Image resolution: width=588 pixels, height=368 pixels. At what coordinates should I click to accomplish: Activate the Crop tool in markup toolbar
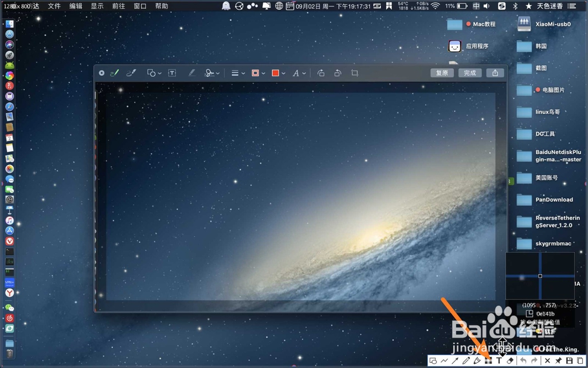[x=355, y=73]
